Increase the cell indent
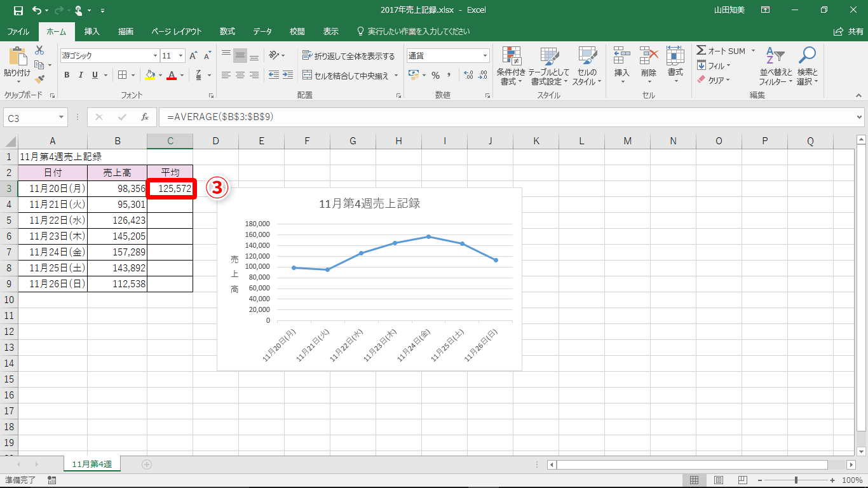The height and width of the screenshot is (488, 868). click(x=288, y=75)
